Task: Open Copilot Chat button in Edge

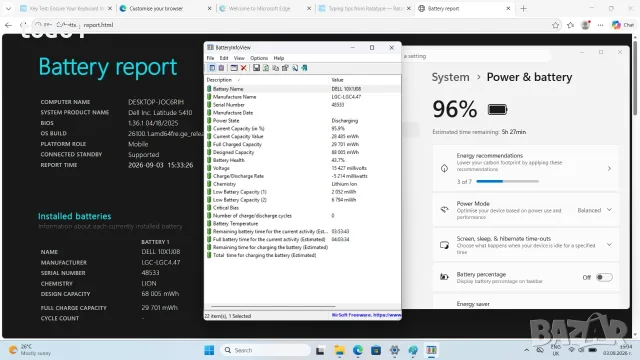Action: click(623, 25)
